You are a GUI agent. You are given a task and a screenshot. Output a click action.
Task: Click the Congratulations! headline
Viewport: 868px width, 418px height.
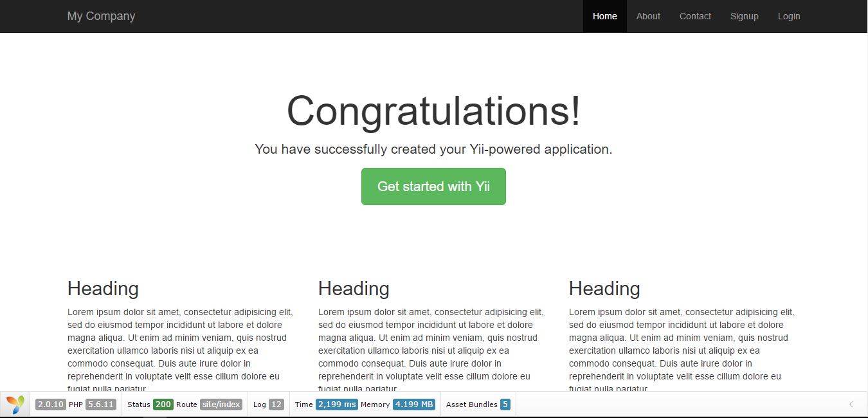click(x=433, y=111)
